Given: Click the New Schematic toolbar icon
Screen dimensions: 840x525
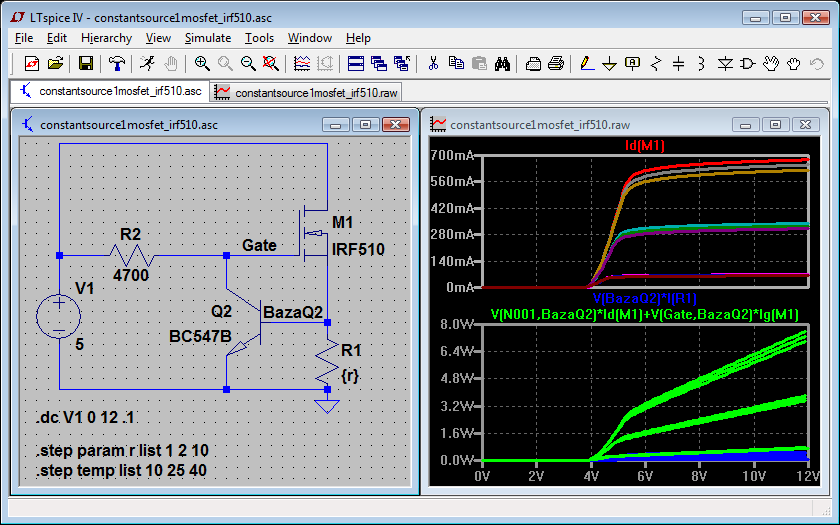Looking at the screenshot, I should click(x=32, y=64).
